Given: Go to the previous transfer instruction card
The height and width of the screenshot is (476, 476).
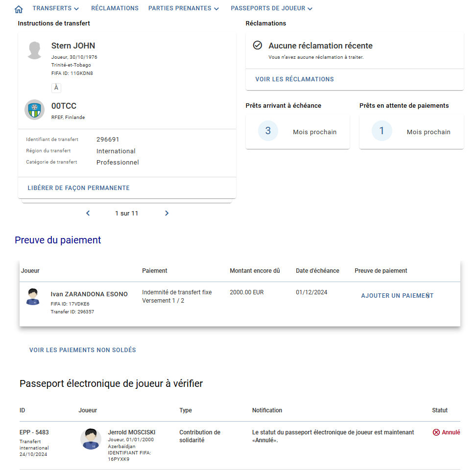Looking at the screenshot, I should (x=88, y=213).
